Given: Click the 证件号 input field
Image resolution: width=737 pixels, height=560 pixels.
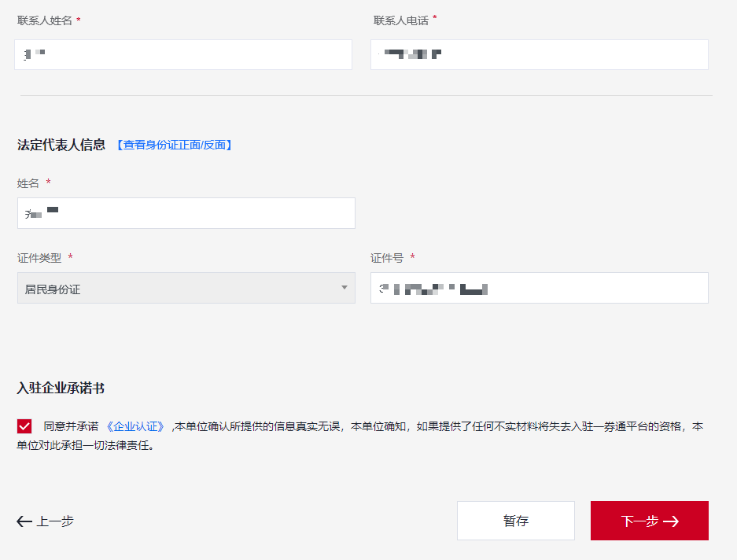Looking at the screenshot, I should tap(540, 288).
